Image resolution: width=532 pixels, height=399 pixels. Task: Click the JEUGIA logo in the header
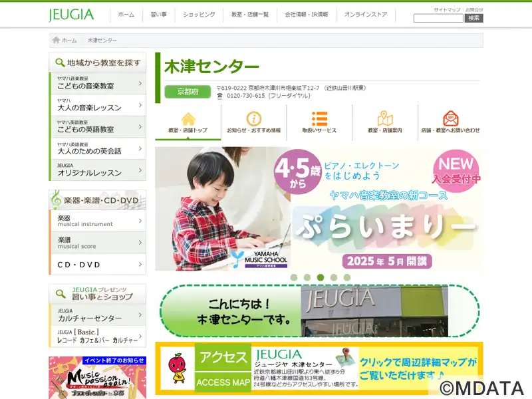[71, 15]
